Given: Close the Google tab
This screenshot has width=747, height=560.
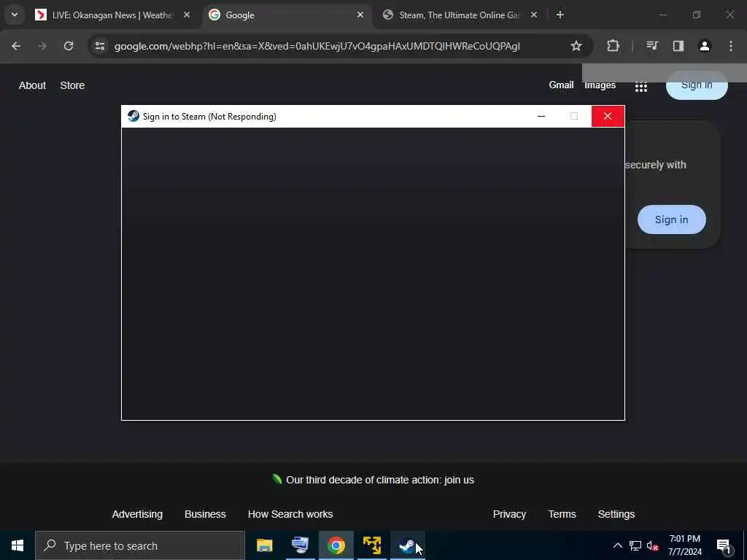Looking at the screenshot, I should [x=360, y=15].
